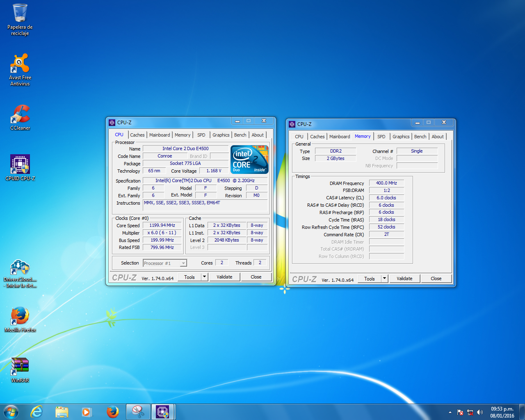Open the Snipping Tool taskbar button
The image size is (525, 420).
point(138,412)
